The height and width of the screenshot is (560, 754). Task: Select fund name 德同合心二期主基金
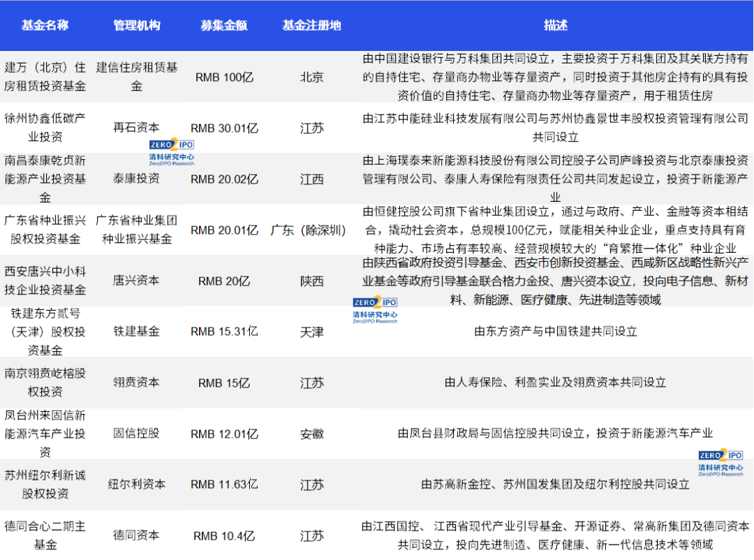click(x=45, y=535)
